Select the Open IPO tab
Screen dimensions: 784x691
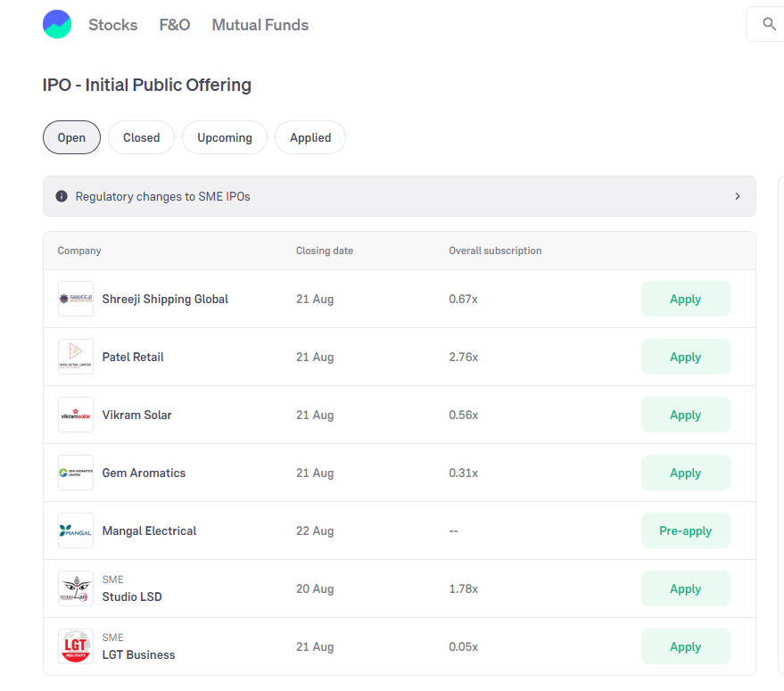pos(71,137)
